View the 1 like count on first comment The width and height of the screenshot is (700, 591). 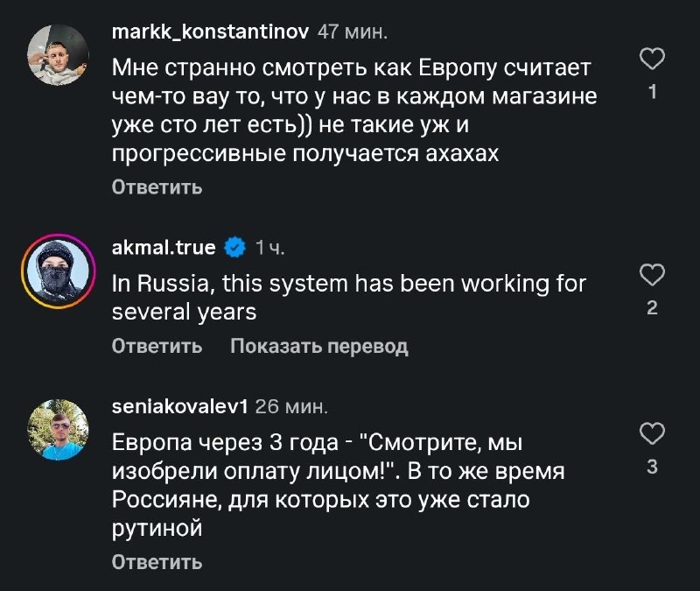click(652, 92)
